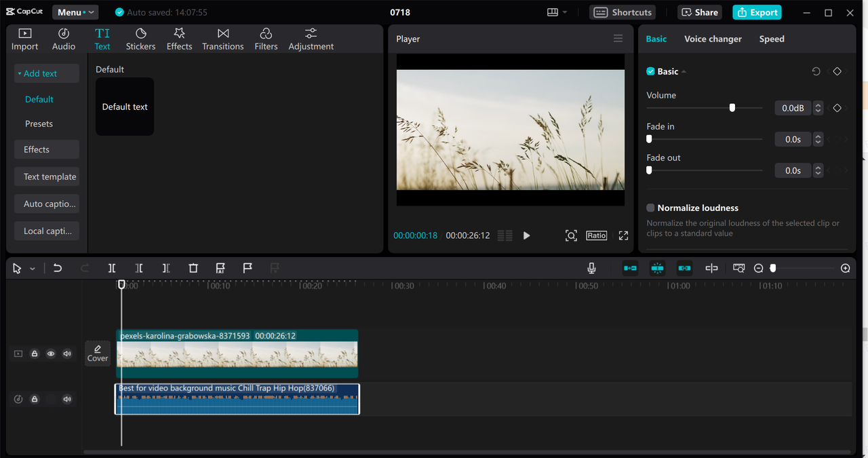Click the timeline zoom slider handle
Viewport: 868px width, 458px height.
point(772,269)
